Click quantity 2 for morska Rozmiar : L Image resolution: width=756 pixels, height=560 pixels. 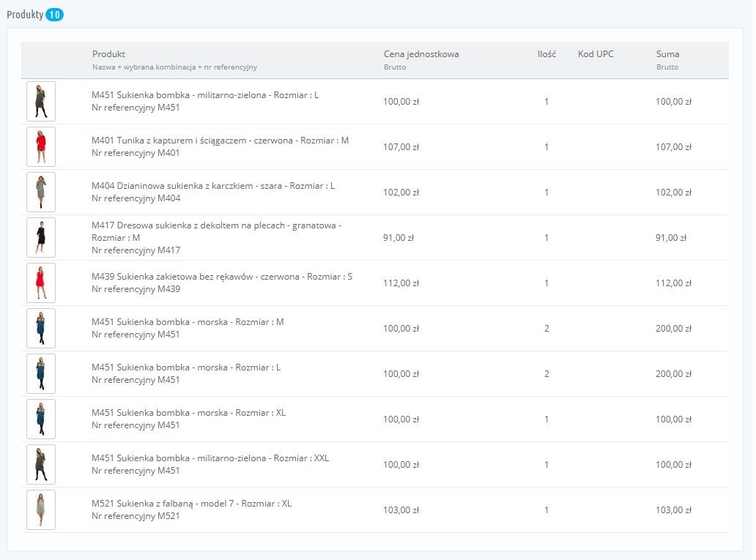(546, 373)
